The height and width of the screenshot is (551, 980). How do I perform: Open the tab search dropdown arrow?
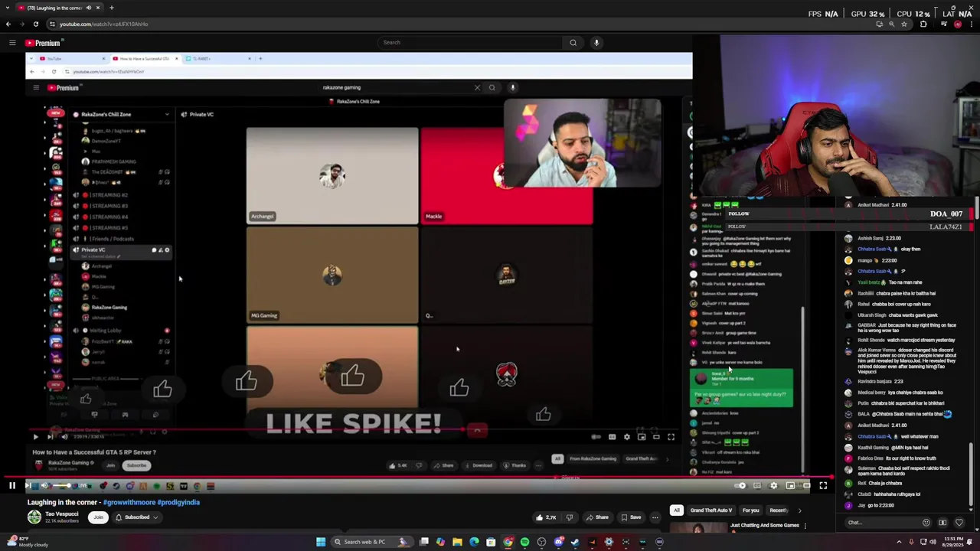[8, 8]
